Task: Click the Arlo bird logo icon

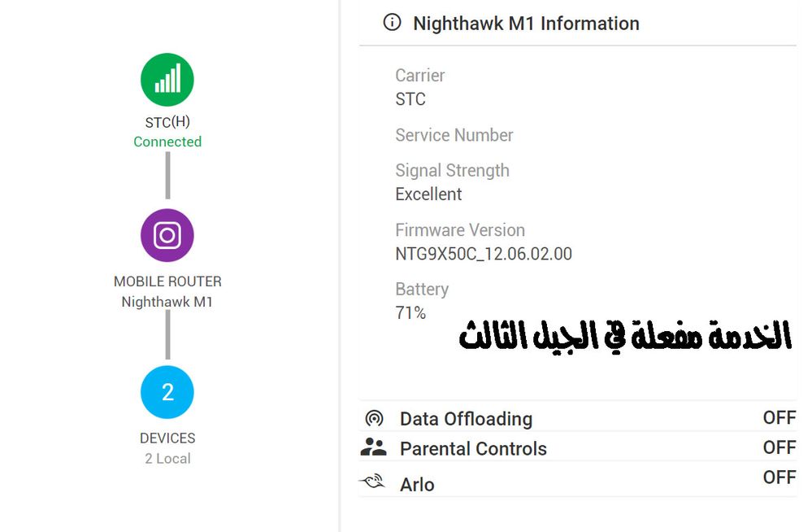Action: tap(372, 483)
